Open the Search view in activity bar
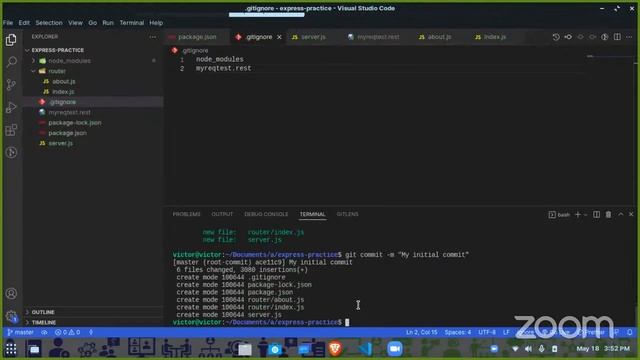The width and height of the screenshot is (640, 360). point(11,62)
